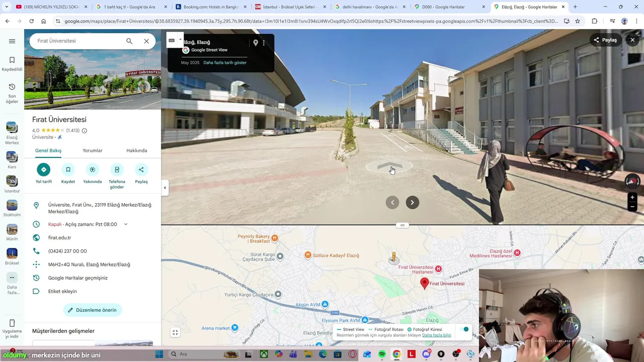Open Spotify from taskbar
Image resolution: width=644 pixels, height=362 pixels.
[382, 354]
